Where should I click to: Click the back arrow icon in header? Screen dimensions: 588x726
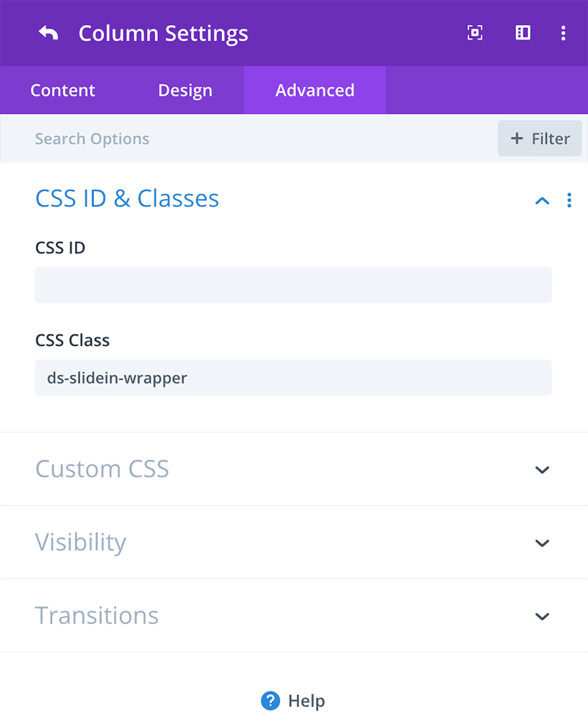coord(49,33)
